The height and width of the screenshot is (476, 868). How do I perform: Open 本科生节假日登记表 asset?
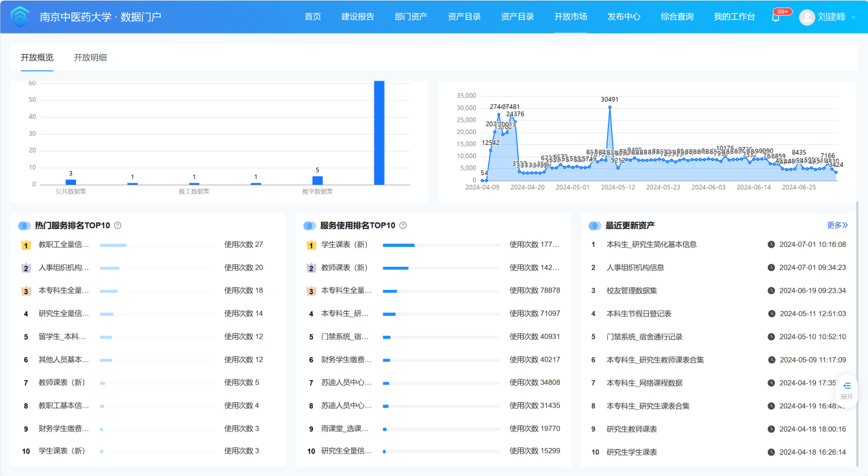click(639, 314)
